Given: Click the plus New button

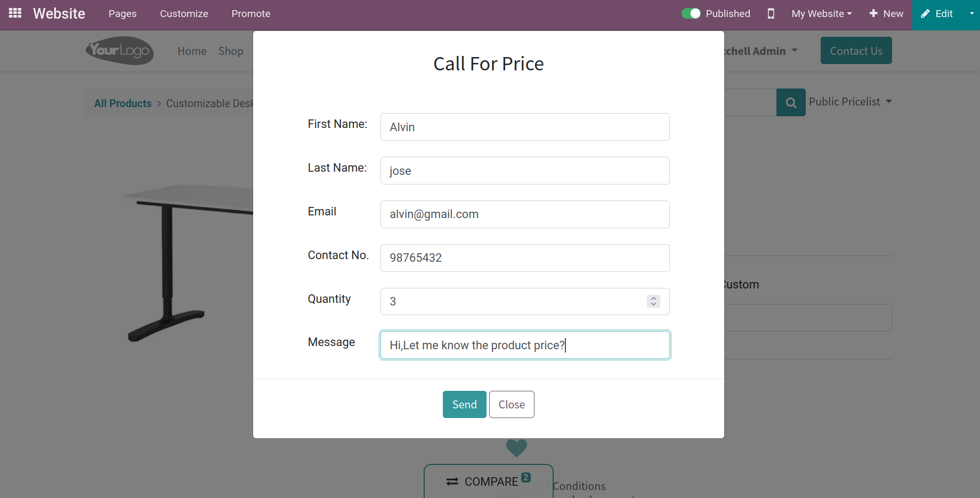Looking at the screenshot, I should pos(886,13).
